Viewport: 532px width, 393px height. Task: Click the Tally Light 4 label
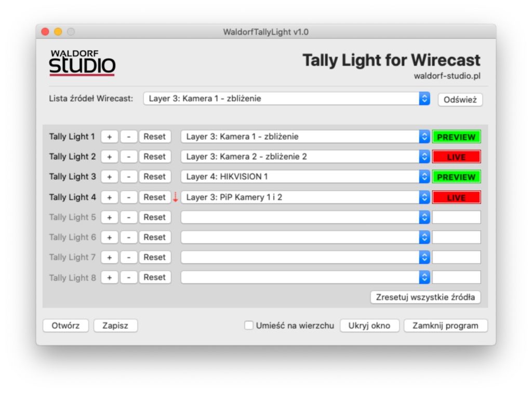tap(72, 197)
